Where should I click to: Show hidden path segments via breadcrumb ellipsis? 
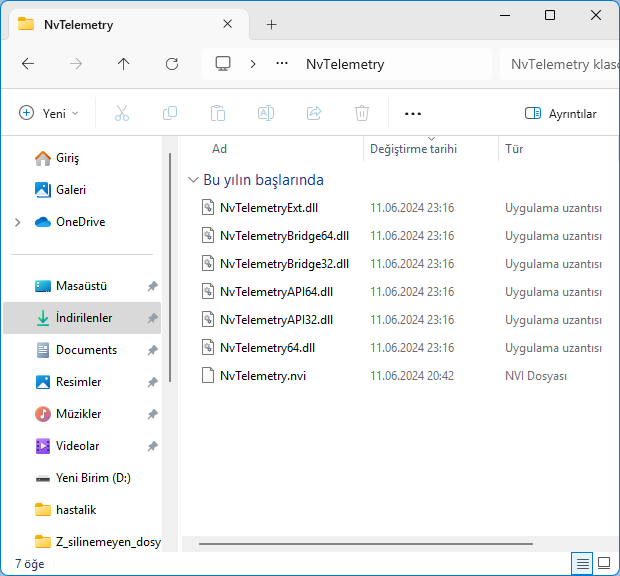pos(282,63)
